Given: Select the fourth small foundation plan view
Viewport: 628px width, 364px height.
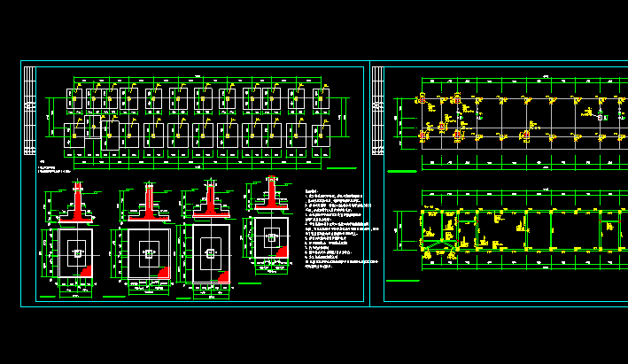Looking at the screenshot, I should click(x=270, y=239).
